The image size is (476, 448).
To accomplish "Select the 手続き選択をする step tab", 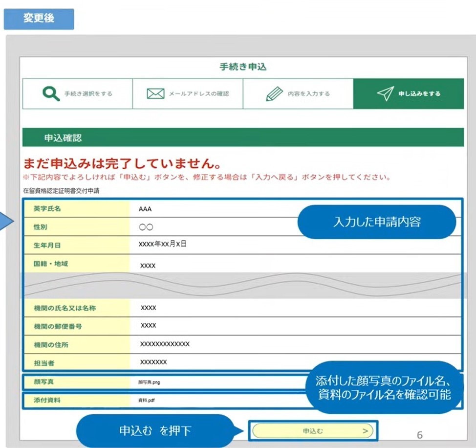I will pos(78,93).
